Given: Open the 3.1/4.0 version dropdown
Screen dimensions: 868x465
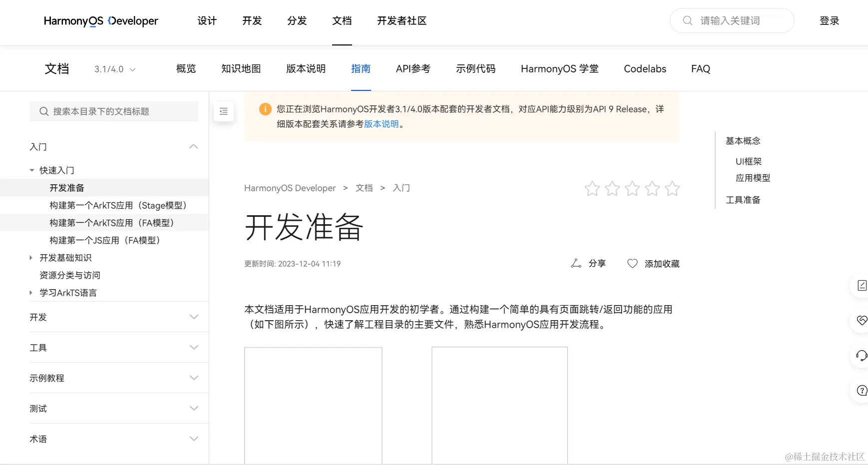Looking at the screenshot, I should (x=115, y=69).
